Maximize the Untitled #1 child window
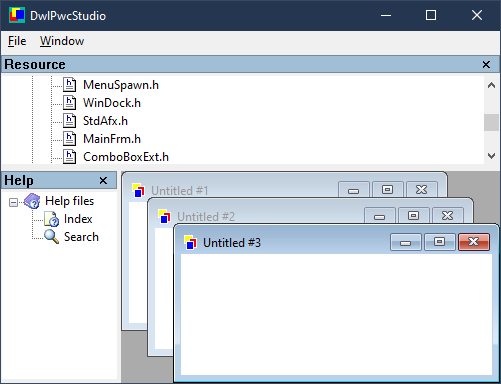 [387, 190]
